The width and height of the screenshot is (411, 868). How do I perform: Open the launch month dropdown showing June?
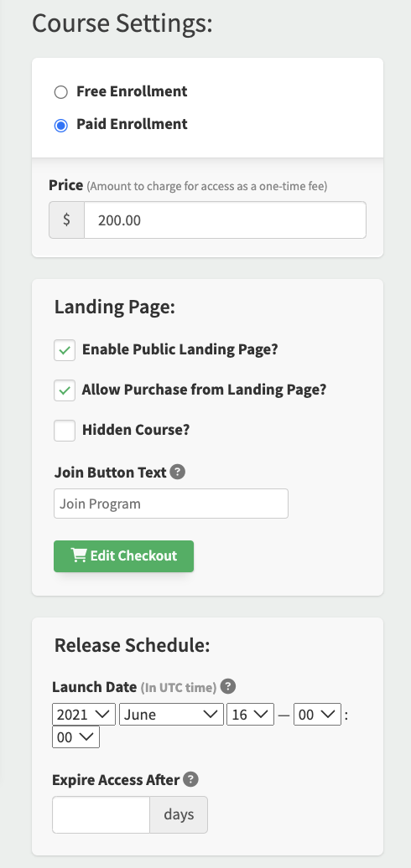click(171, 714)
